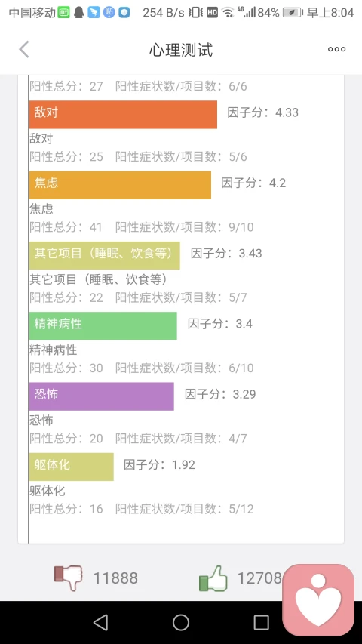Select the yellow 焦虑 bar
362x644 pixels.
tap(120, 185)
